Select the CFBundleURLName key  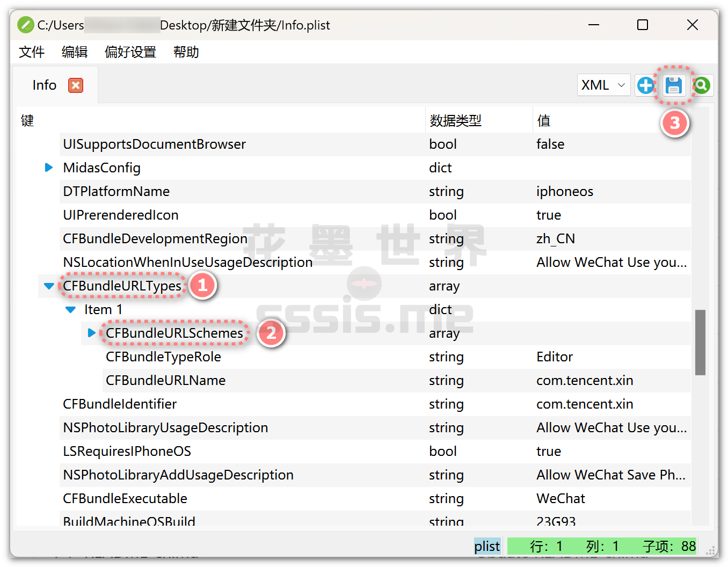click(x=165, y=380)
